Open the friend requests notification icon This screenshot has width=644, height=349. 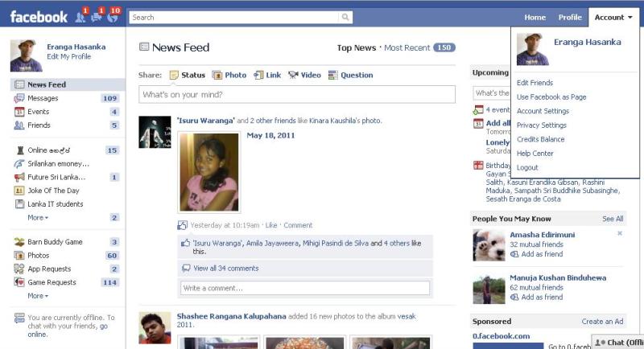80,17
